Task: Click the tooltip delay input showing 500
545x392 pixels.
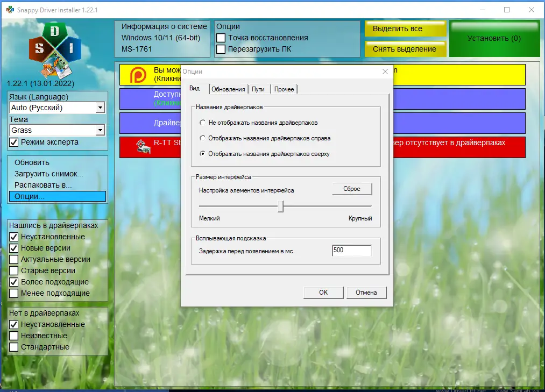Action: click(352, 250)
